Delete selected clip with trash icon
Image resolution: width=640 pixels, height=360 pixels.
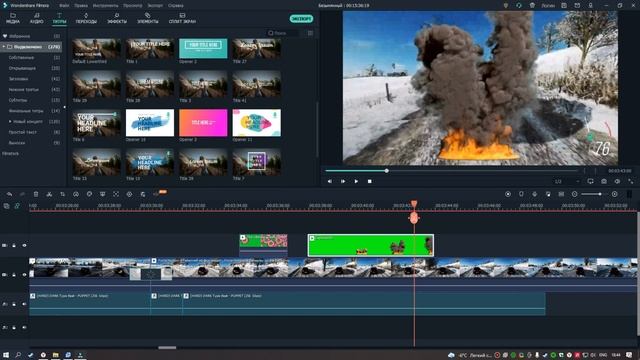click(36, 194)
